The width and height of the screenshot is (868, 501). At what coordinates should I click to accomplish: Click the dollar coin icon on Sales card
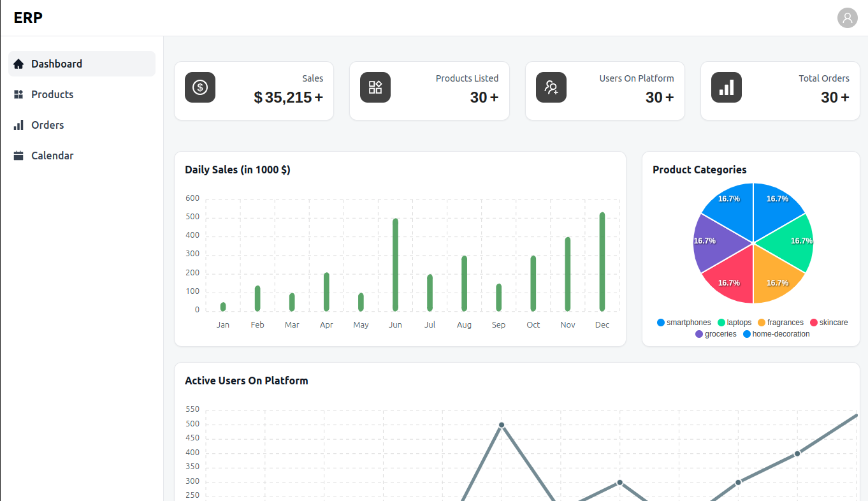[200, 87]
